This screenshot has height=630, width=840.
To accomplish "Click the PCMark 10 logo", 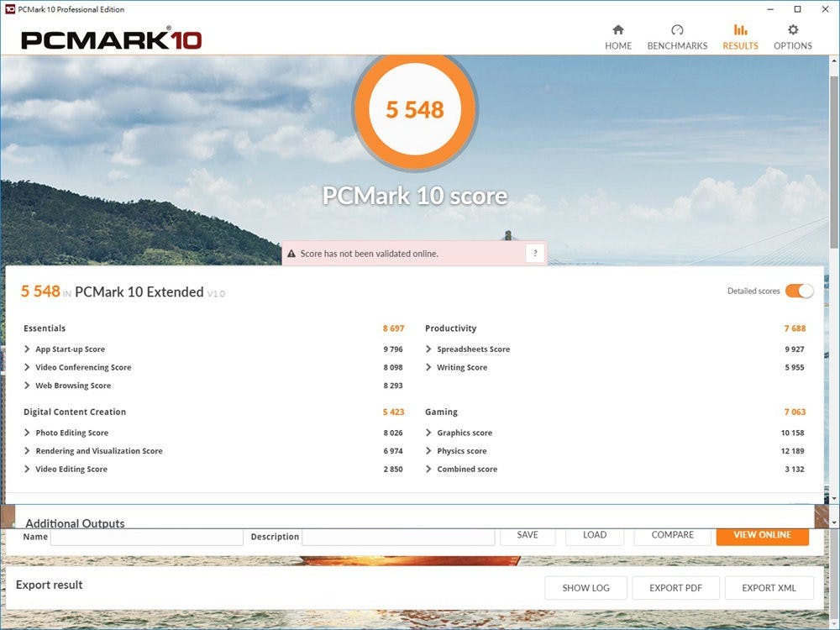I will click(111, 39).
